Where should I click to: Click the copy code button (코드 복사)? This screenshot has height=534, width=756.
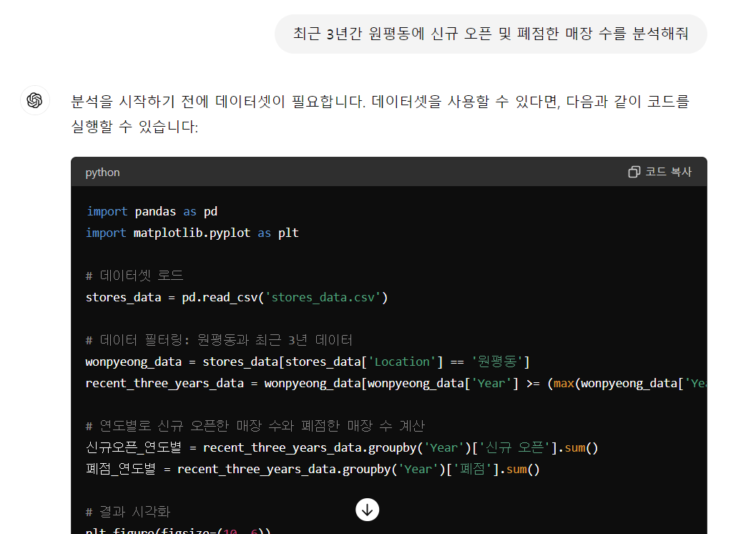tap(660, 172)
